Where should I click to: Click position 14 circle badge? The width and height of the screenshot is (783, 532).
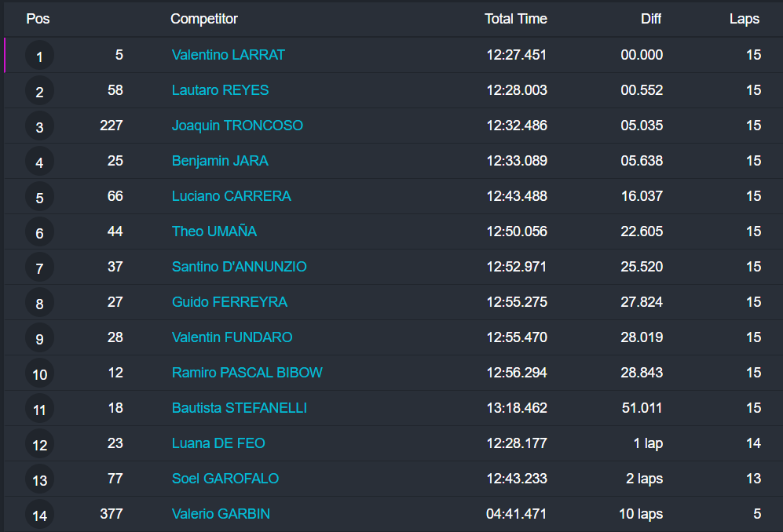(x=39, y=515)
